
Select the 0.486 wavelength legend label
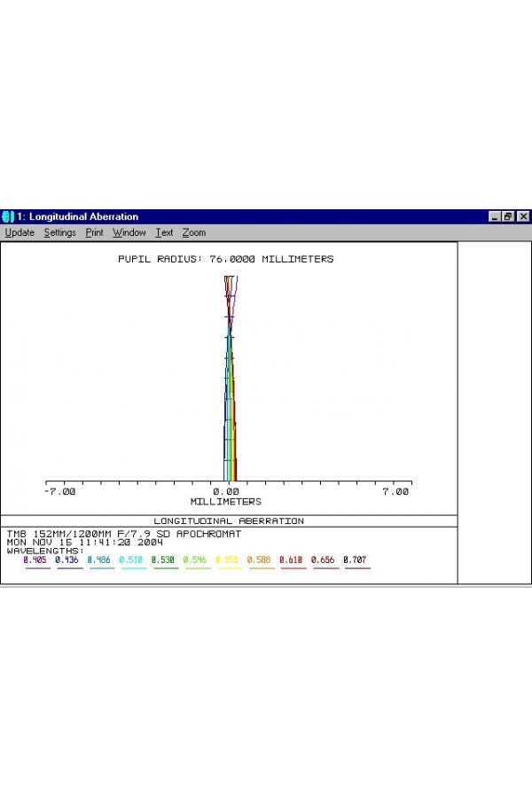(x=99, y=560)
